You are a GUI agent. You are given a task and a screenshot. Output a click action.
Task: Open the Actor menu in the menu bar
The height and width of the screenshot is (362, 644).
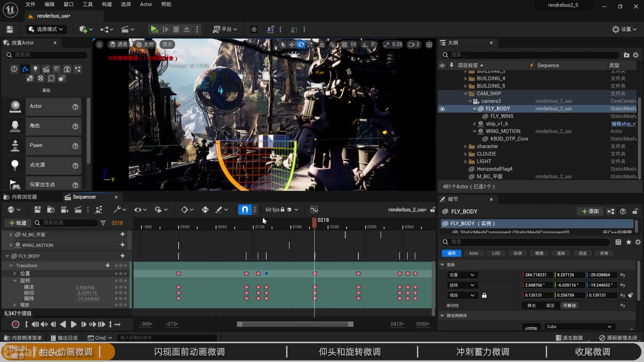[146, 4]
